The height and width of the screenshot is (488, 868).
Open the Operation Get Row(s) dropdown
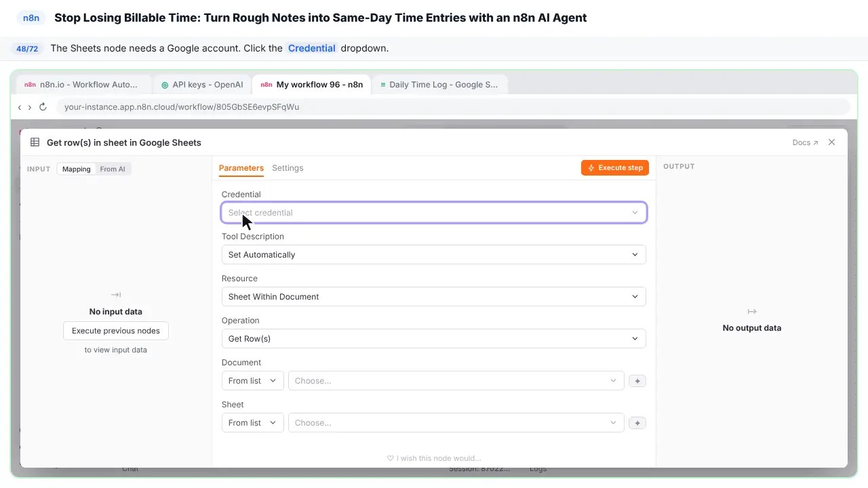434,339
